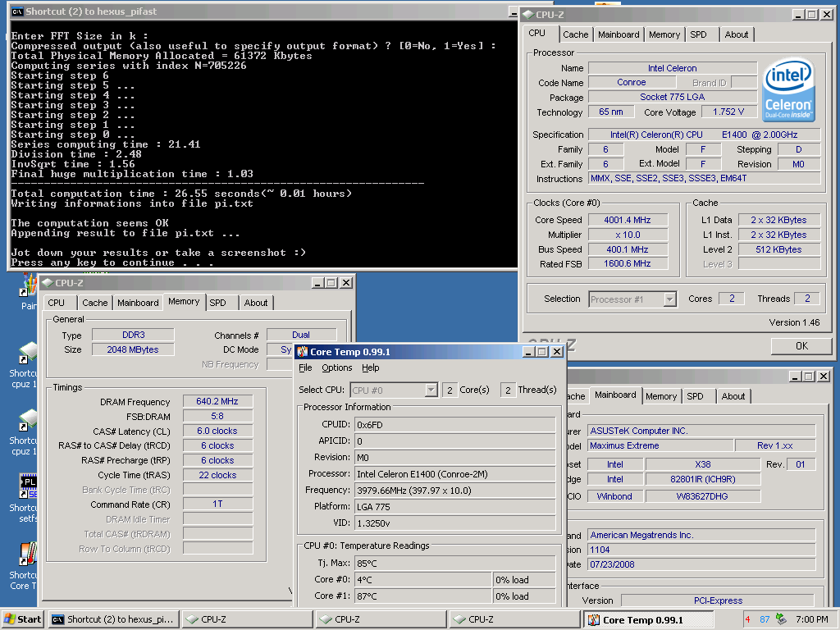Click the system clock showing 7:00 PM
The width and height of the screenshot is (840, 630).
click(x=811, y=620)
